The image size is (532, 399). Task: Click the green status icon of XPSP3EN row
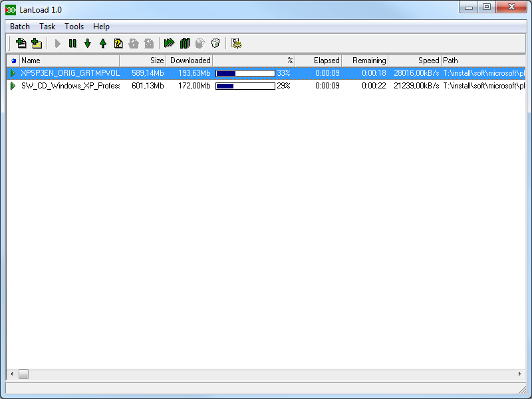tap(13, 73)
